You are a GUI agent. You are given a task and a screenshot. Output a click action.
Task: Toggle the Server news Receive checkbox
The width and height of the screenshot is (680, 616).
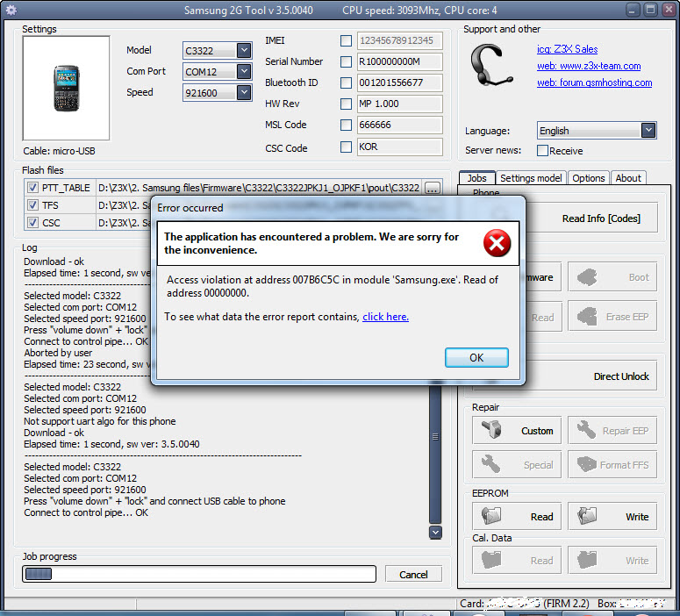click(542, 151)
